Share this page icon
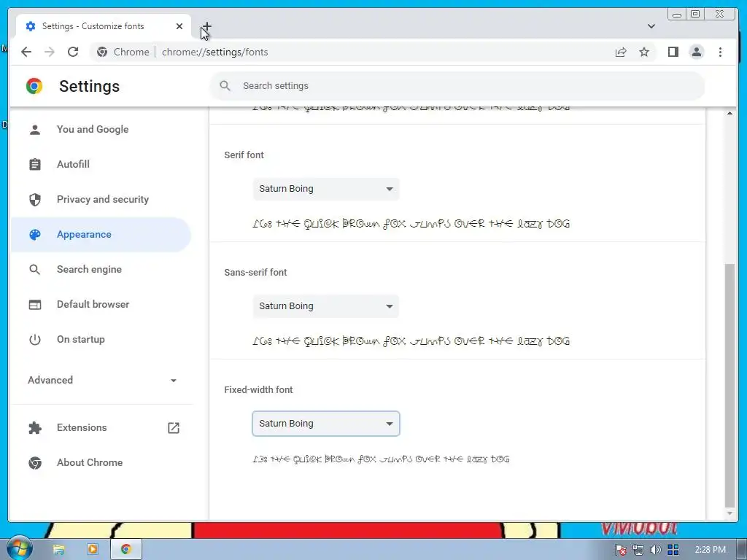Image resolution: width=747 pixels, height=560 pixels. click(620, 52)
